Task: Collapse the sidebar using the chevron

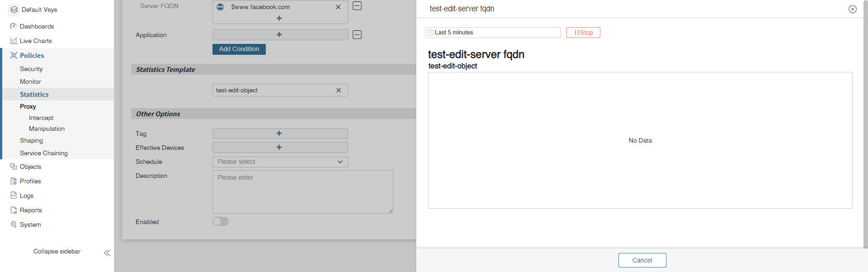Action: 107,253
